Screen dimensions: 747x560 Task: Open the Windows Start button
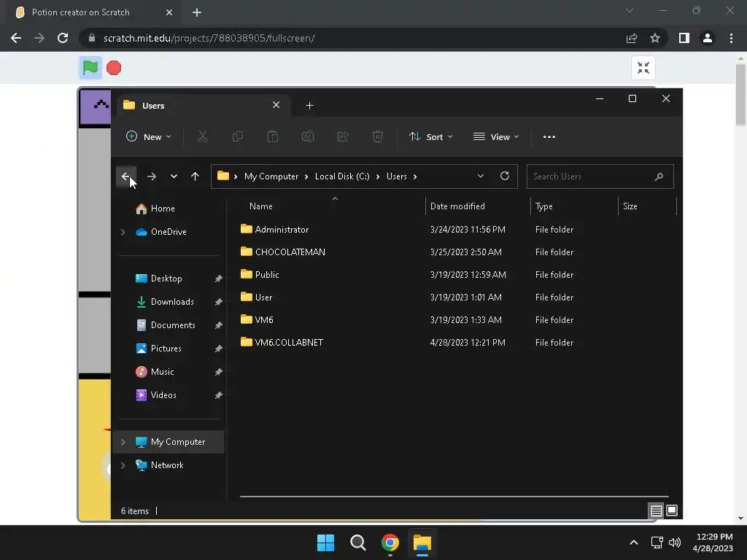[x=326, y=542]
